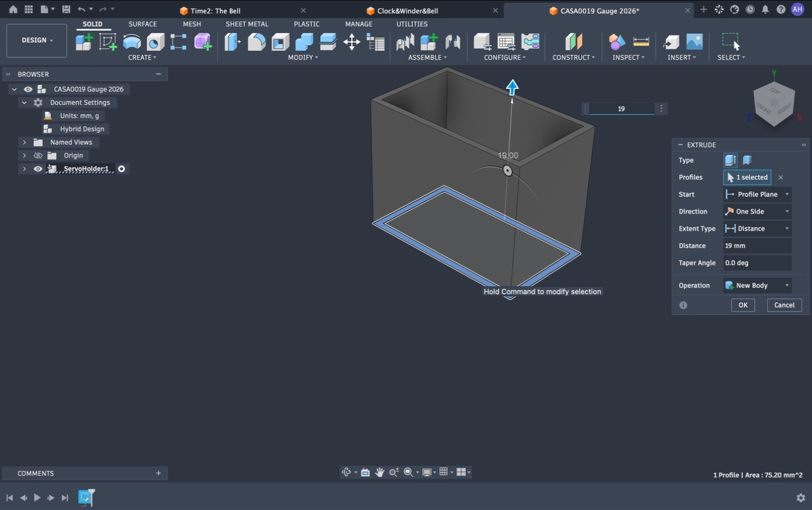
Task: Open the Modify menu label
Action: tap(302, 57)
